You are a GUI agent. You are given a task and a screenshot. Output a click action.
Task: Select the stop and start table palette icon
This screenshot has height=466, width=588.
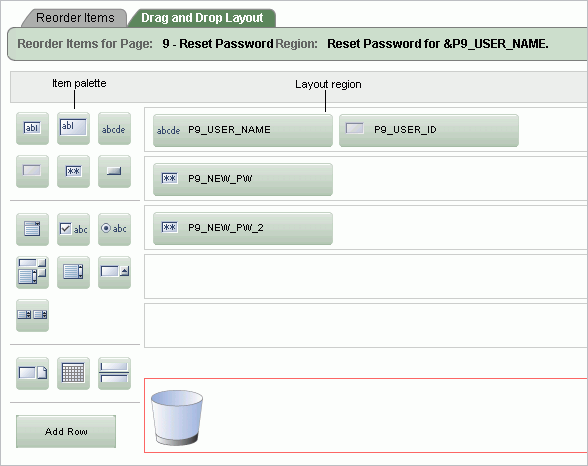pos(114,373)
